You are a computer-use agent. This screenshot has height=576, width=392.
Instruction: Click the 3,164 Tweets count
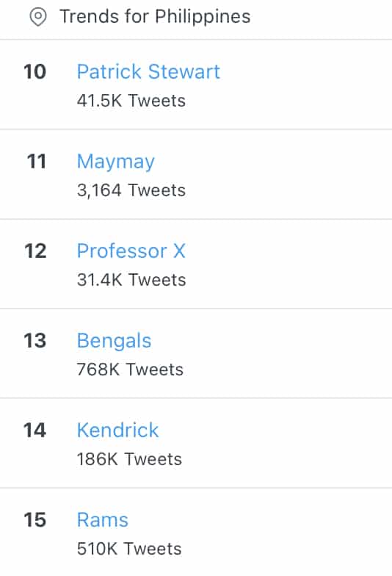131,190
